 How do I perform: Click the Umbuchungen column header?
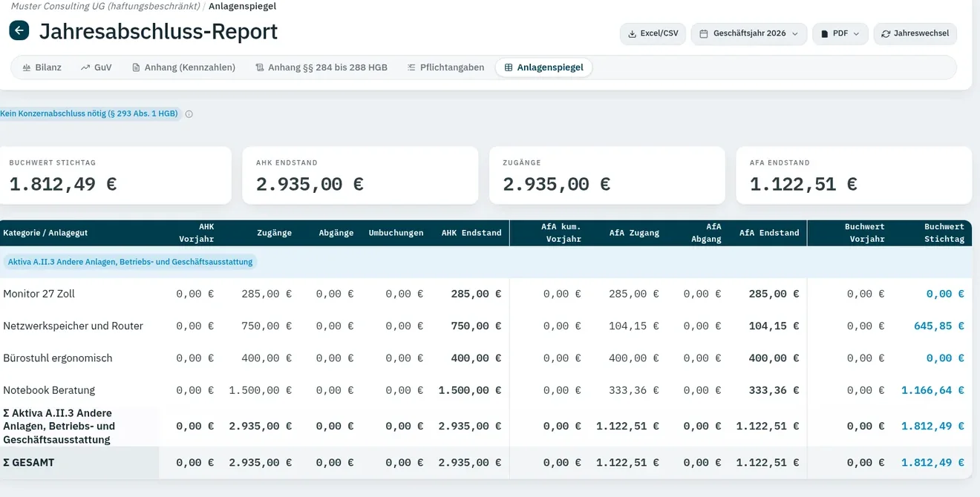coord(396,233)
